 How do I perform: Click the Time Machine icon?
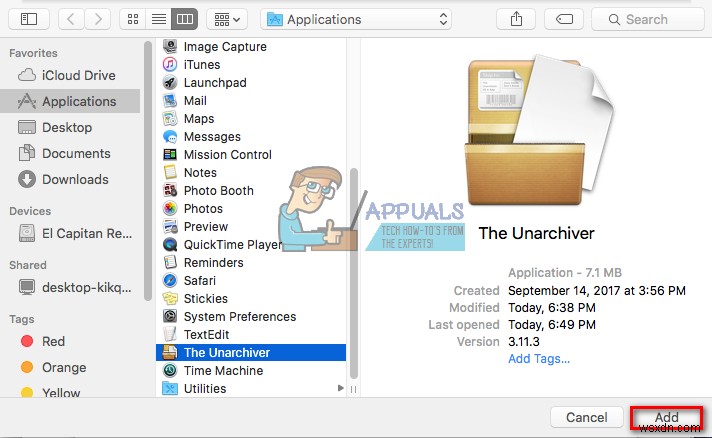170,370
